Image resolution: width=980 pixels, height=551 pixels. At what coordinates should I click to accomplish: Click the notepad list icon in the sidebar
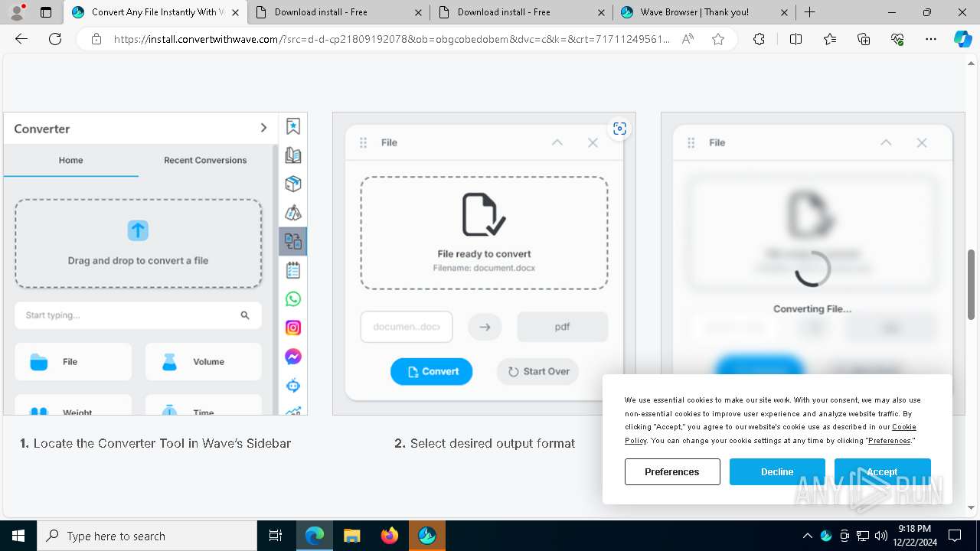(x=293, y=270)
